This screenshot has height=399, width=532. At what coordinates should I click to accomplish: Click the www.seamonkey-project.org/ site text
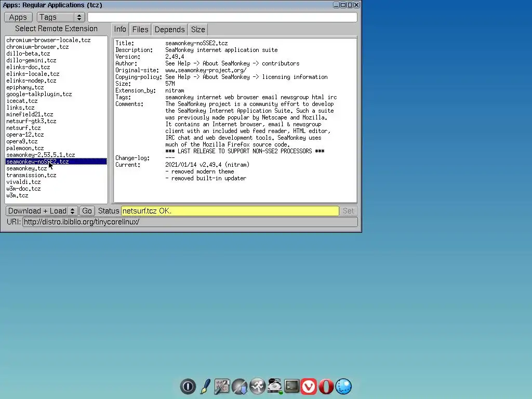point(206,70)
